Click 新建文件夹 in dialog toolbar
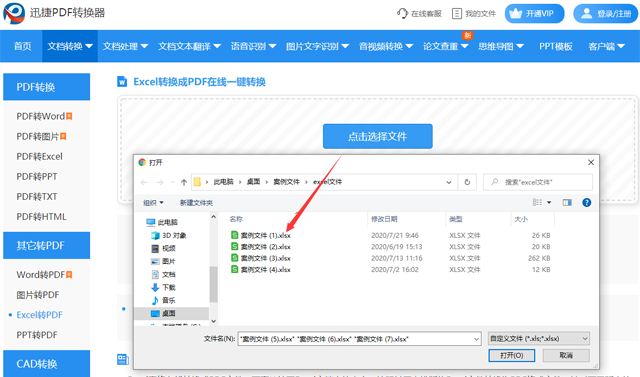This screenshot has width=640, height=377. tap(196, 202)
